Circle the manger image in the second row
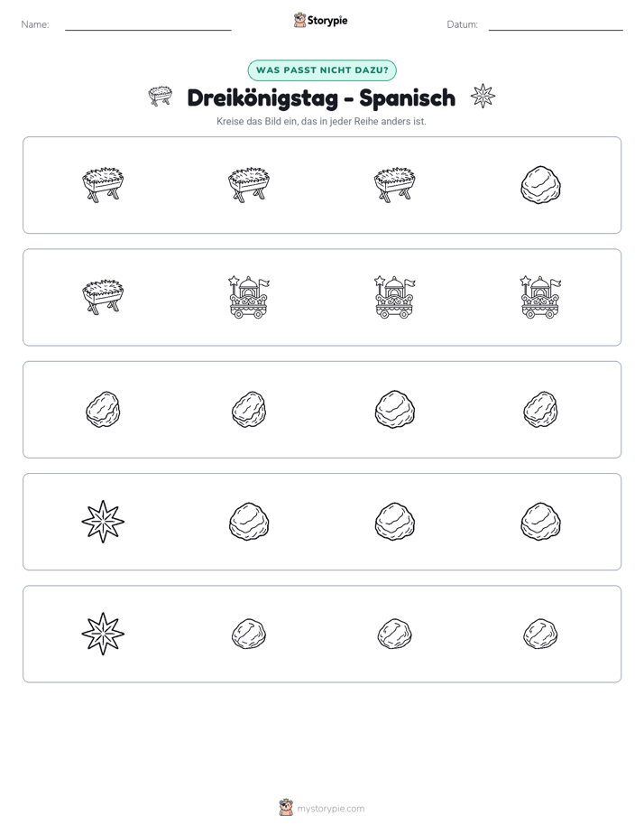644x834 pixels. tap(103, 297)
